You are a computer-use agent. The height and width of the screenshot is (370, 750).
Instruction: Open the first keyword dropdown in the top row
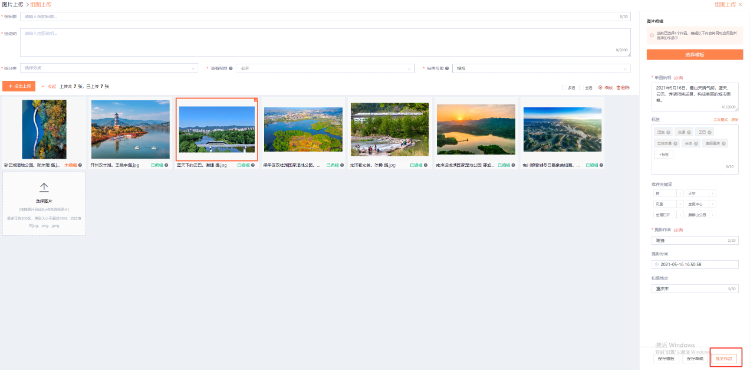pyautogui.click(x=669, y=193)
